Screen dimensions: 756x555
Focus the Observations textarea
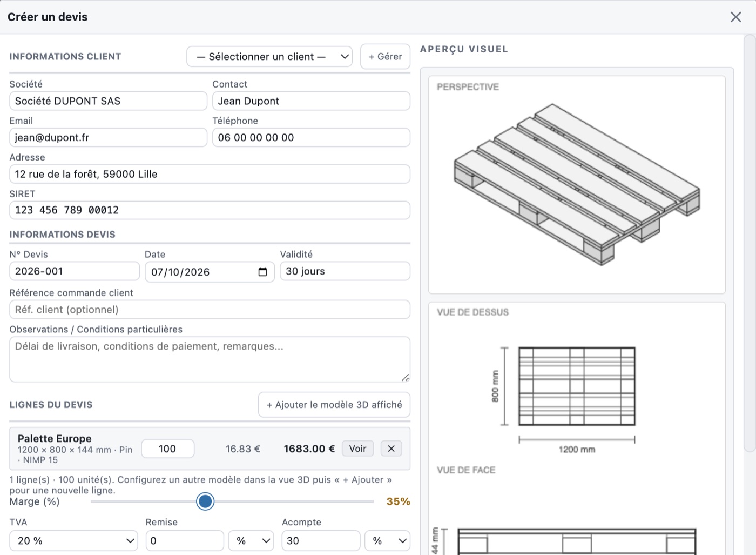coord(210,359)
